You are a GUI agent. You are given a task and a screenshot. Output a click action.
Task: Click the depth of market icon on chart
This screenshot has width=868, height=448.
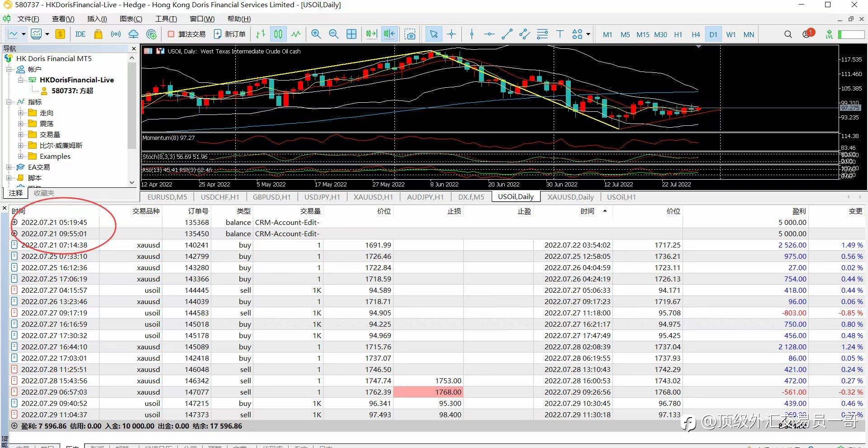(x=160, y=51)
